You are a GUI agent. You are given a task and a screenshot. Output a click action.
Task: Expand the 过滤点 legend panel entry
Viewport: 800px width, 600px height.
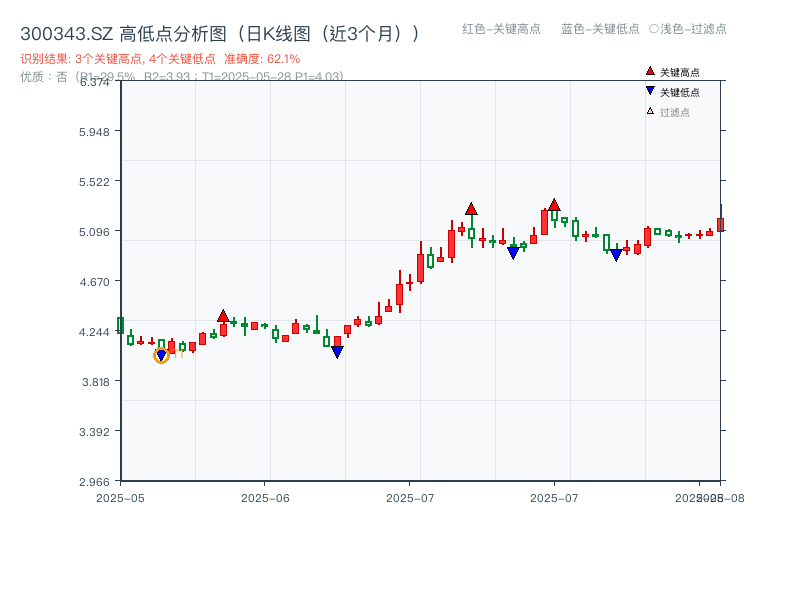coord(672,112)
